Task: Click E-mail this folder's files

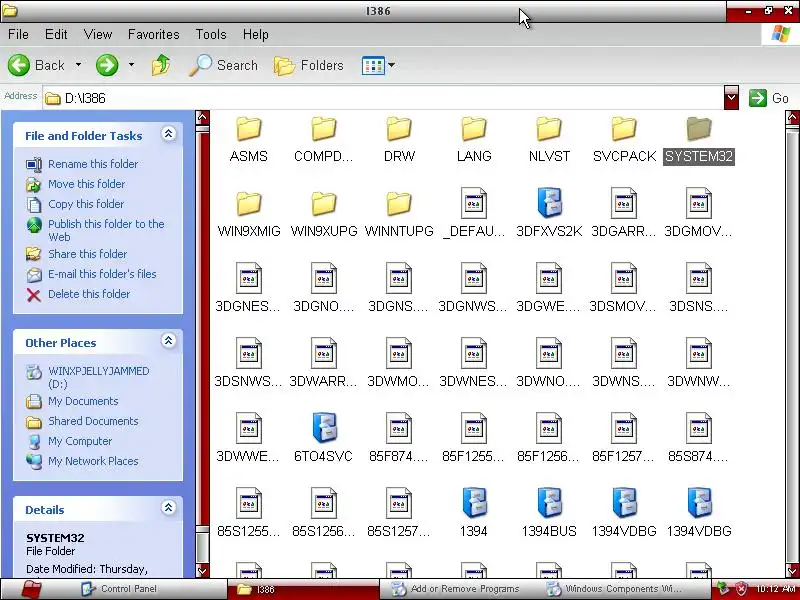Action: 102,273
